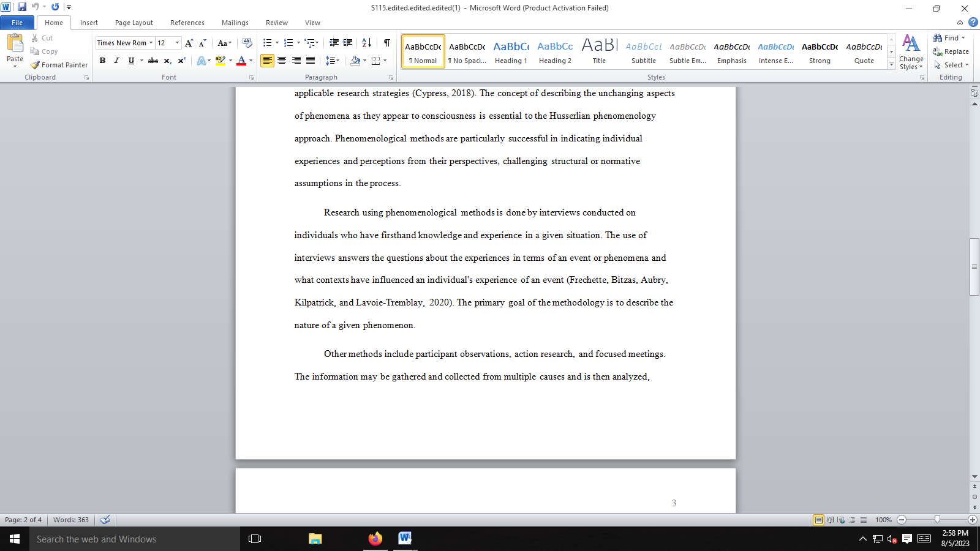
Task: Toggle center alignment
Action: 282,61
